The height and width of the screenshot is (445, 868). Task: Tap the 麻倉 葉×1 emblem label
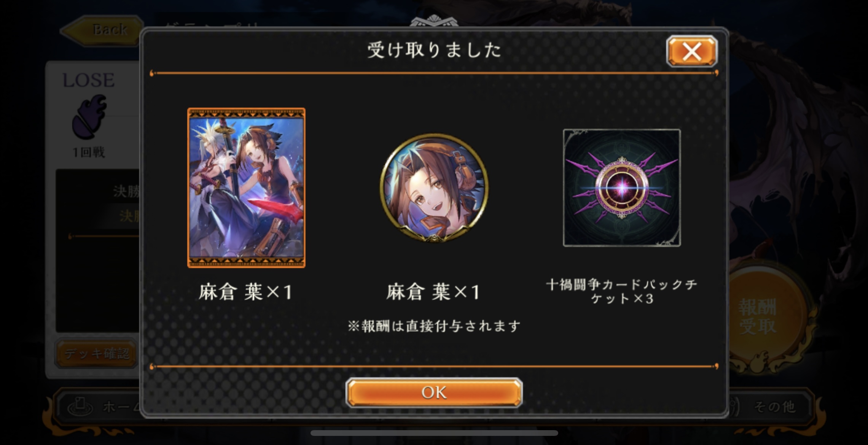tap(434, 292)
